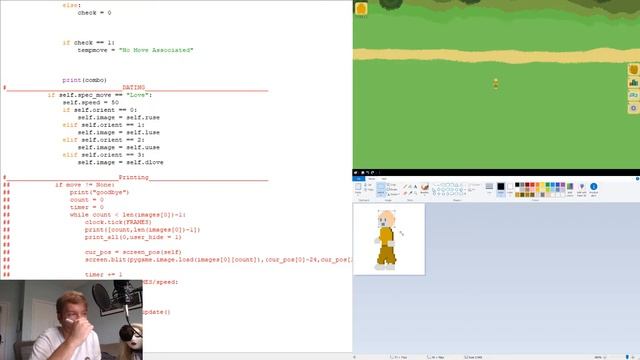Open the shape Fill dropdown in Paint
Viewport: 640px width, 360px height.
click(x=472, y=190)
